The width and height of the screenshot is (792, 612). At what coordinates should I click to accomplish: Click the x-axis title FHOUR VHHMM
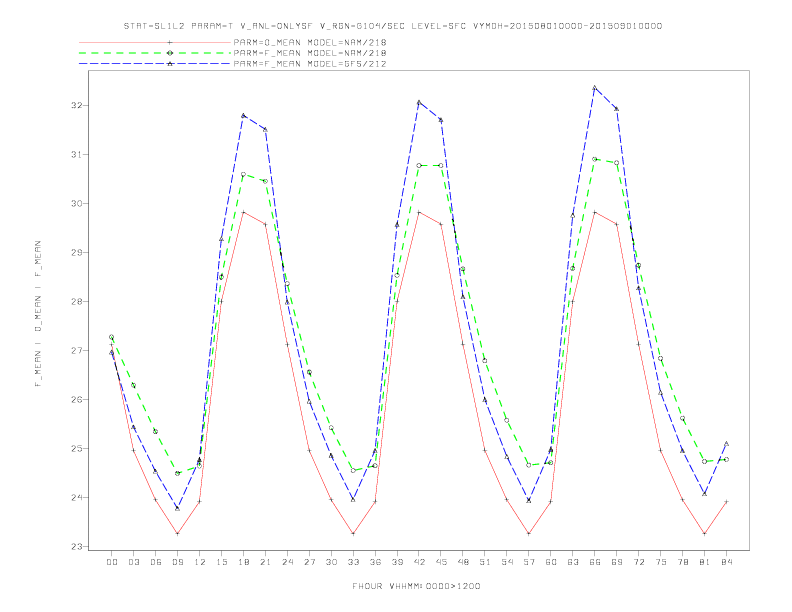[x=416, y=586]
